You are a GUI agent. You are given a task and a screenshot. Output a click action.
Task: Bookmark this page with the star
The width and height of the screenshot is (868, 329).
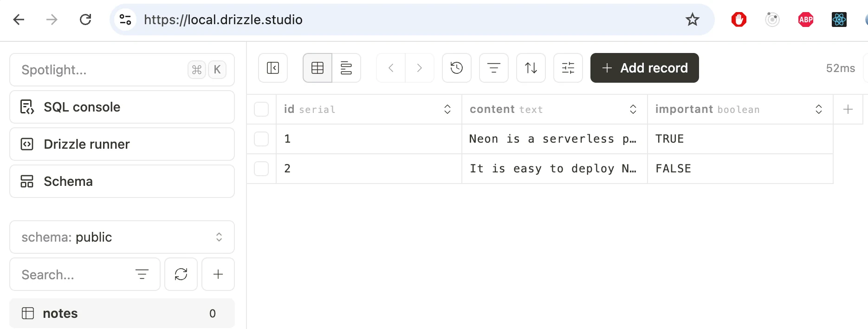693,20
